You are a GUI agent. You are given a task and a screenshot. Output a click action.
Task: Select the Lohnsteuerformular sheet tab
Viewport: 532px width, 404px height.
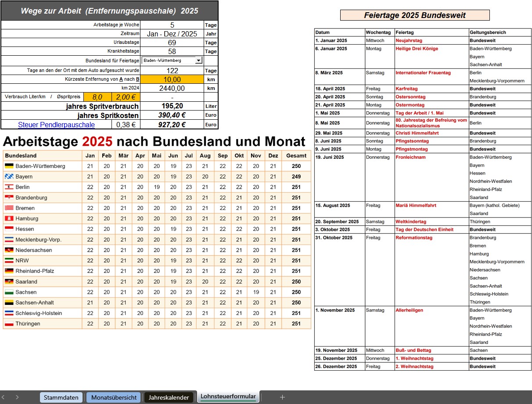(x=228, y=397)
